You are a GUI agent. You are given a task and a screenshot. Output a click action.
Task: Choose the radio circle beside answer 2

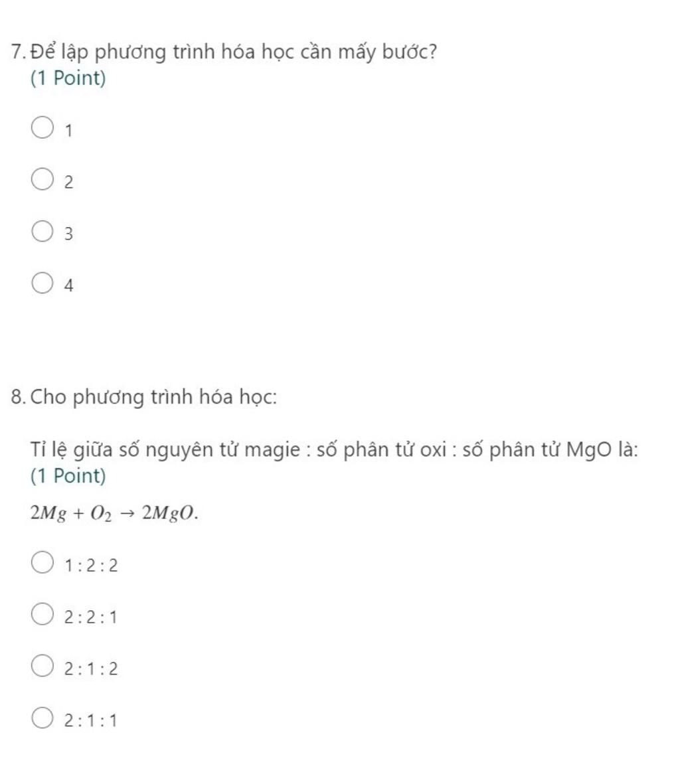coord(42,179)
